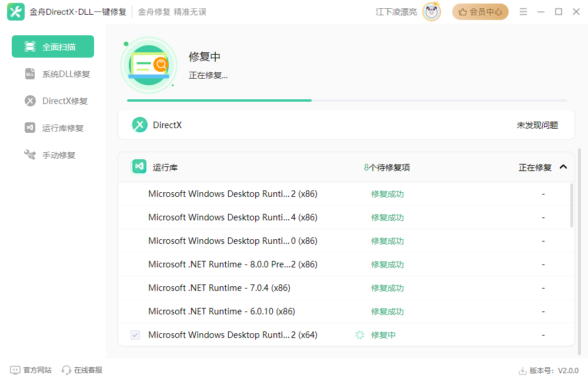Uncheck the Desktop Runtime (x64) item checkbox
Viewport: 588px width, 382px height.
tap(135, 334)
